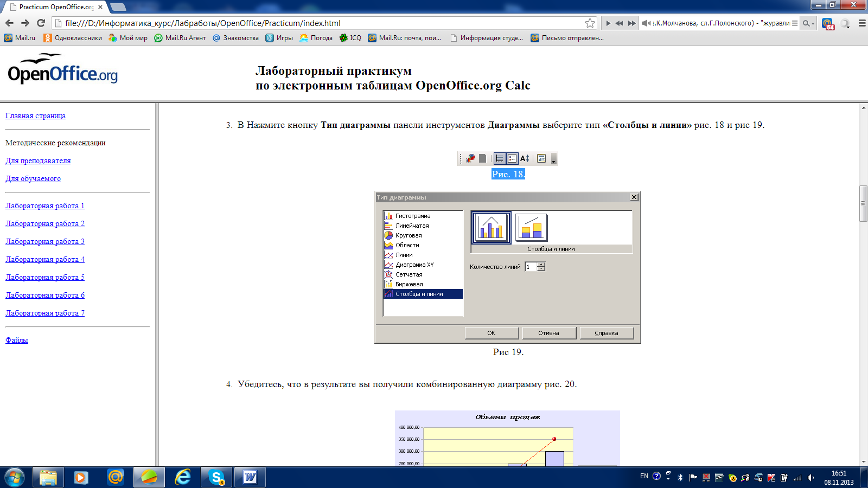Select Биржевая chart type
The height and width of the screenshot is (488, 868).
pyautogui.click(x=423, y=284)
